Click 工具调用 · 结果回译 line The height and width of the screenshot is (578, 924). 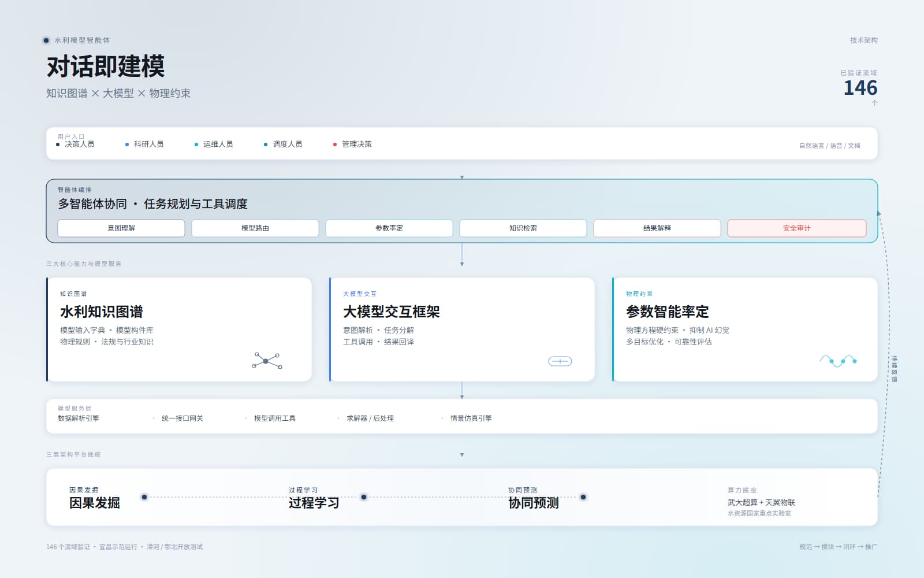coord(379,342)
